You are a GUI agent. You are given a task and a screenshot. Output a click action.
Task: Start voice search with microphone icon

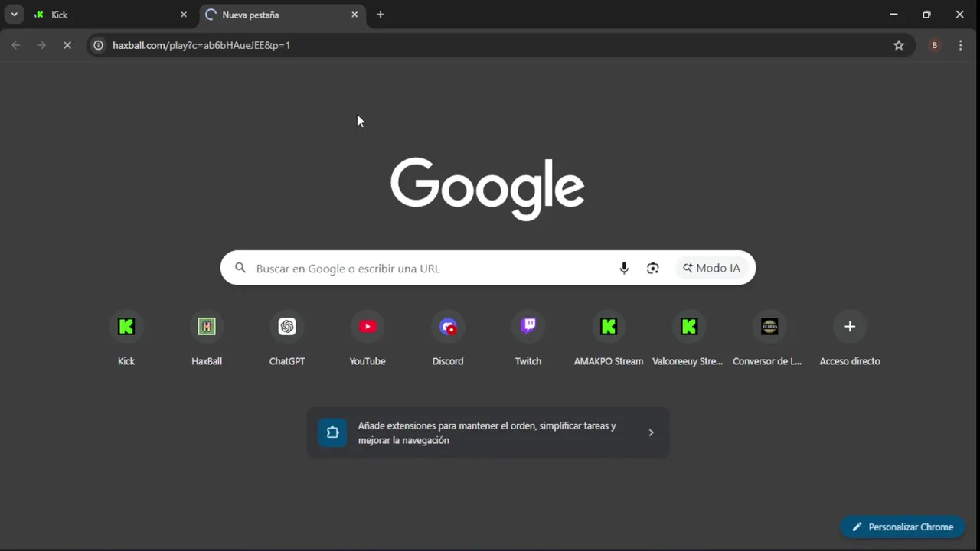[x=624, y=268]
